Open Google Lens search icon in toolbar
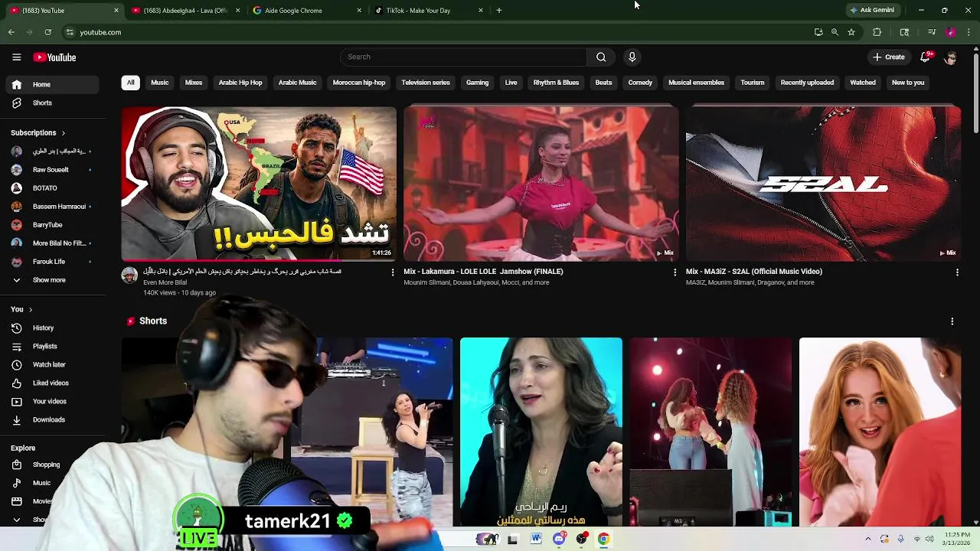This screenshot has height=551, width=980. pyautogui.click(x=904, y=32)
